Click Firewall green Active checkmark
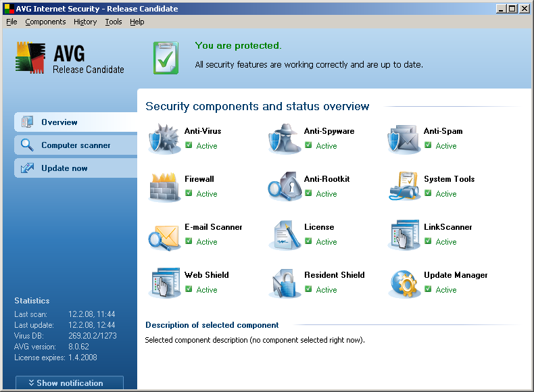This screenshot has height=392, width=534. (189, 193)
